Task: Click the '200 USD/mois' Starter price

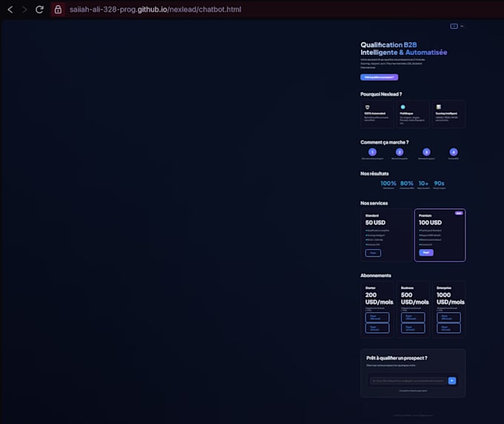Action: 379,299
